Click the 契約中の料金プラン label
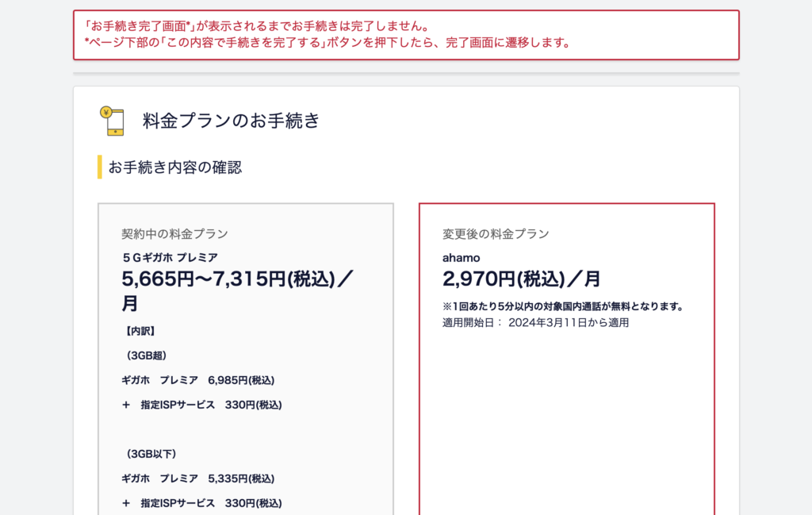This screenshot has width=812, height=515. coord(174,234)
